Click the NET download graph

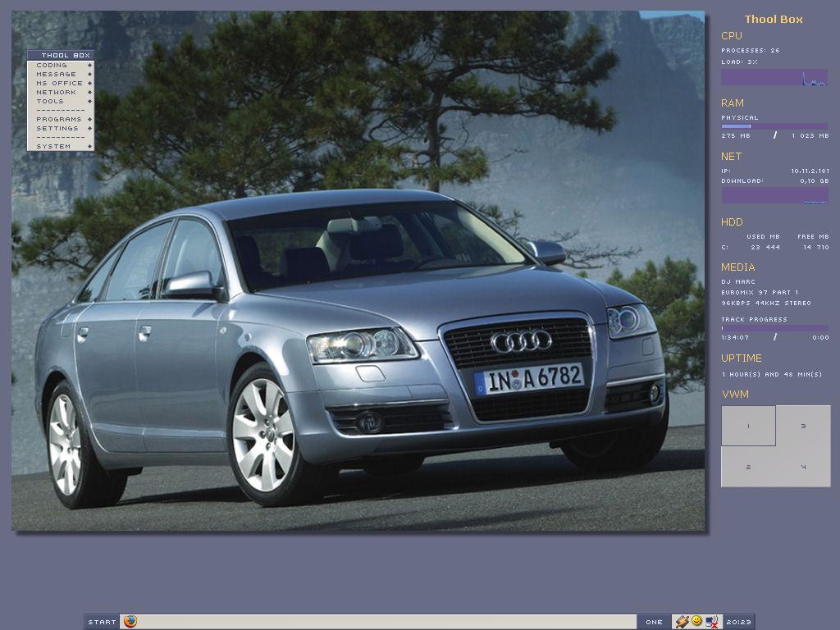[774, 195]
